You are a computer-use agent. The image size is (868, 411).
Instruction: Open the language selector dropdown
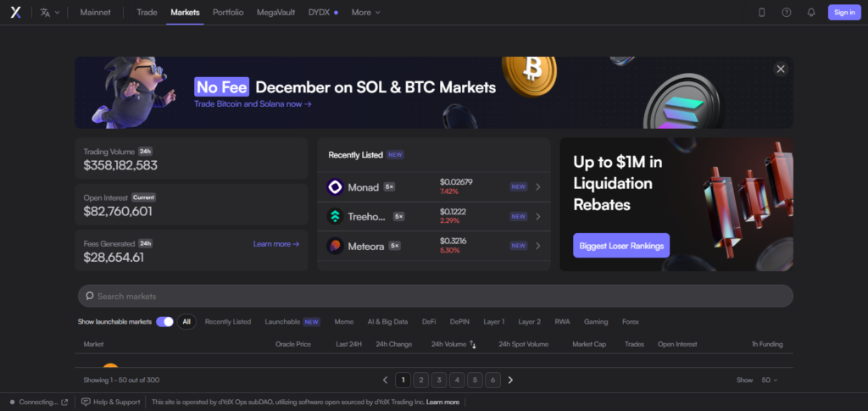[x=50, y=13]
